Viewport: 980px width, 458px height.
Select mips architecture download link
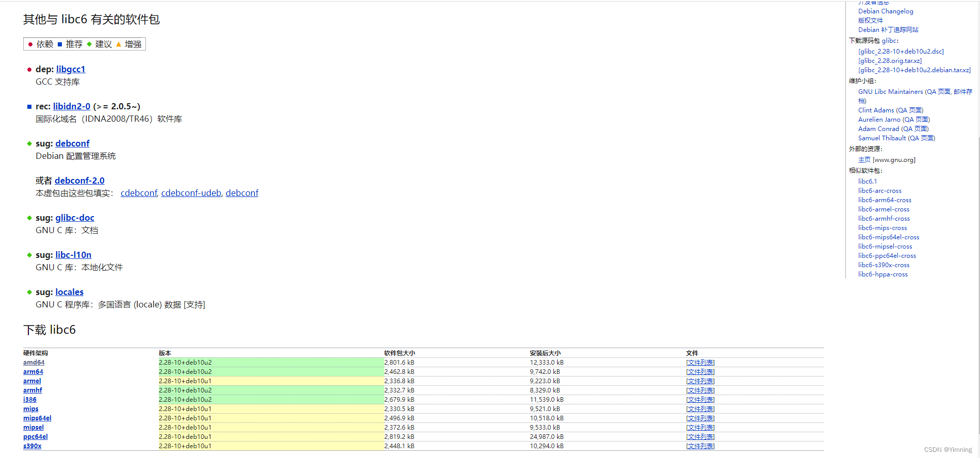tap(31, 409)
